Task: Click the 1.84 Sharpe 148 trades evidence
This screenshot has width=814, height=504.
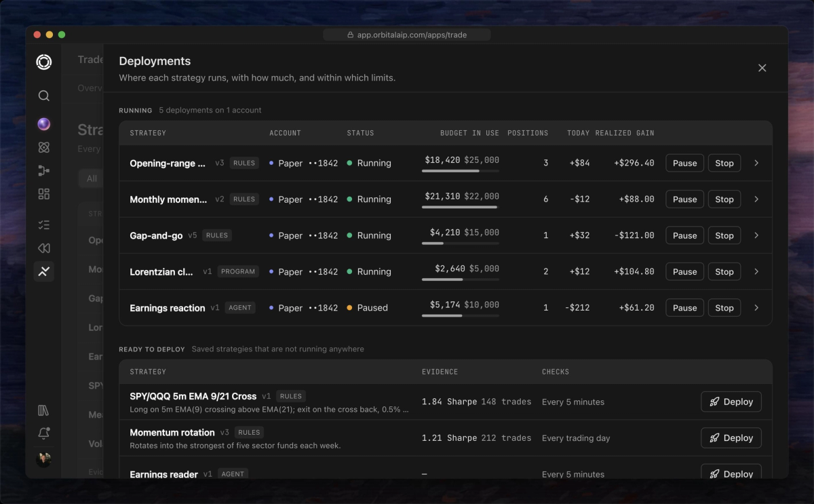Action: pos(476,402)
